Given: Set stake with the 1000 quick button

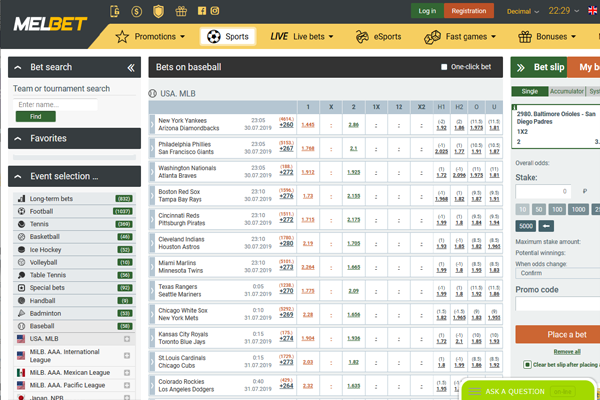Looking at the screenshot, I should pyautogui.click(x=578, y=209).
